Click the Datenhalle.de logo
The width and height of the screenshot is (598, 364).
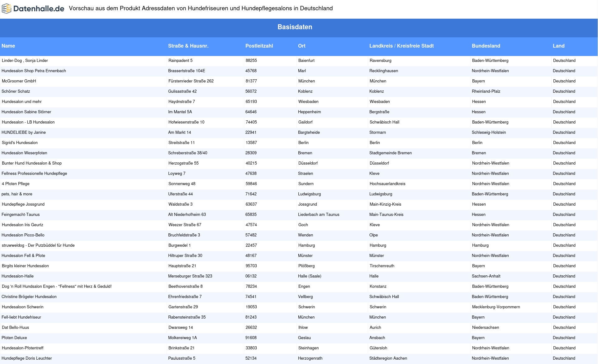[x=33, y=9]
